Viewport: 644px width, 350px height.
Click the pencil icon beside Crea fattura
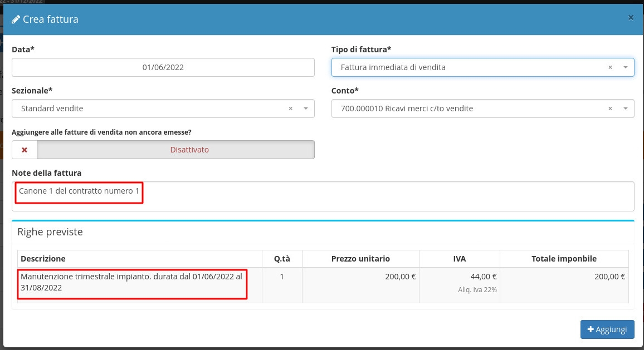[16, 19]
